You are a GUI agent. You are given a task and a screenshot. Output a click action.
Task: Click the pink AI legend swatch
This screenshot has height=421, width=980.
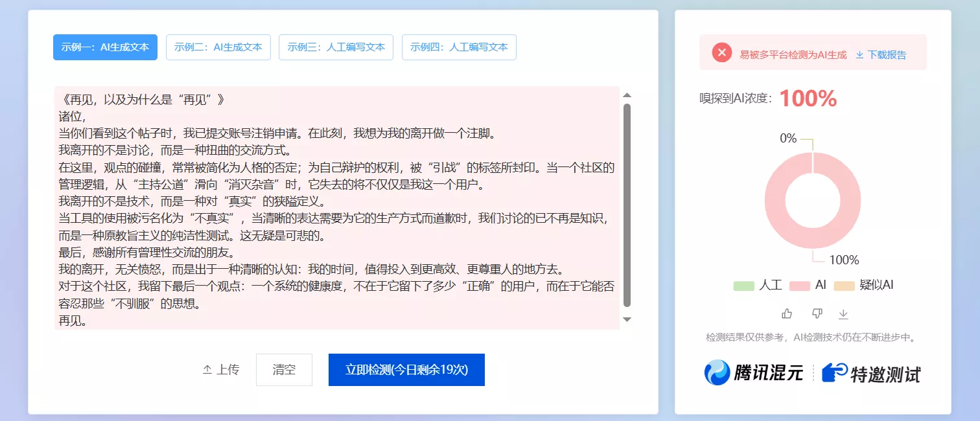pyautogui.click(x=799, y=285)
